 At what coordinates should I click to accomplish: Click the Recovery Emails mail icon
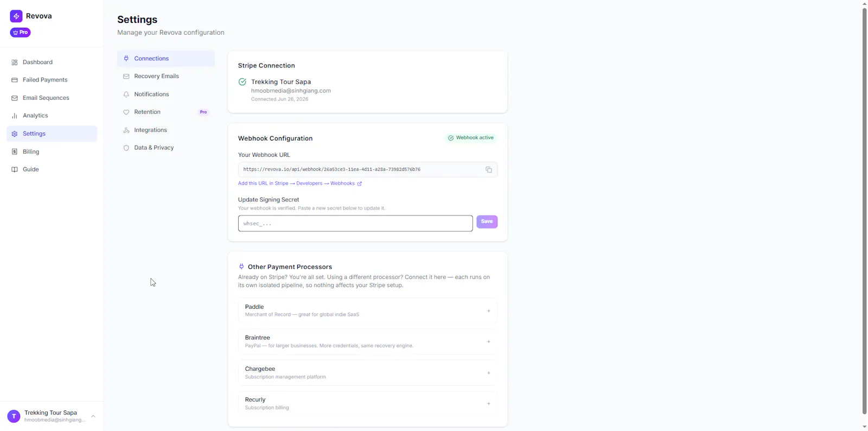tap(126, 77)
